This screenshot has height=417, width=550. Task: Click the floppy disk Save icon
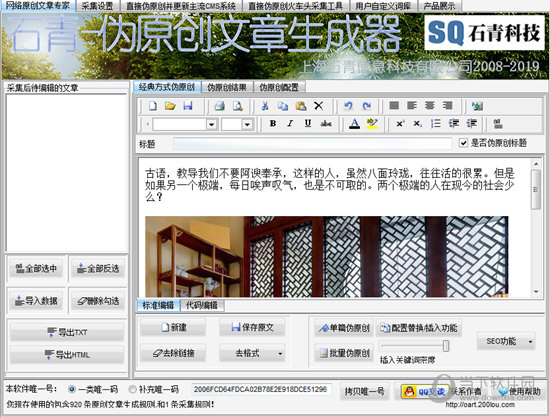188,106
